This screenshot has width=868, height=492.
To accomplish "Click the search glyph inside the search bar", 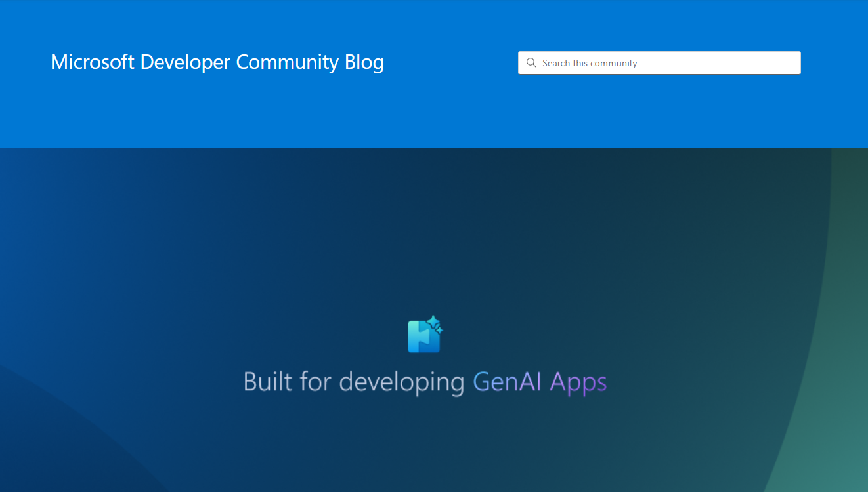I will tap(531, 62).
